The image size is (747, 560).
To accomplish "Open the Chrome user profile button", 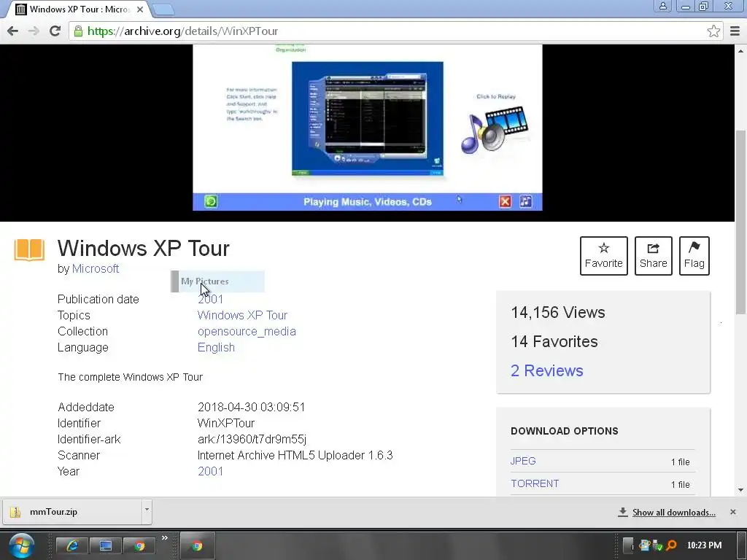I will [x=662, y=6].
